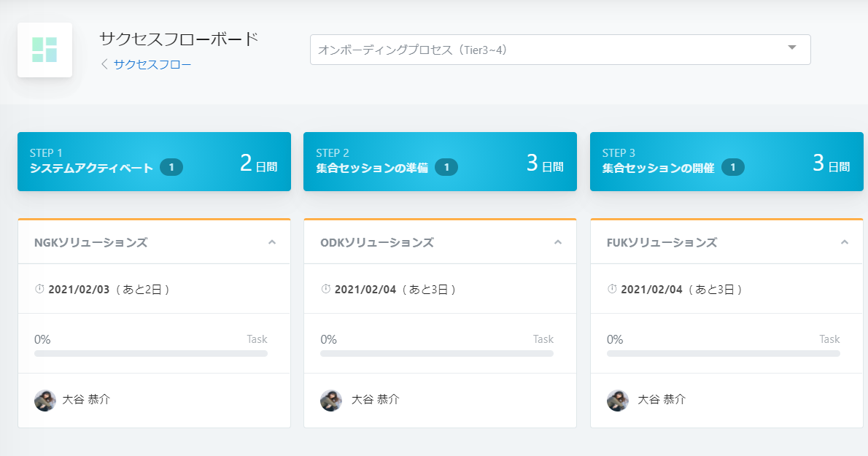Go back via サクセスフロー link
Image resolution: width=868 pixels, height=456 pixels.
[x=152, y=65]
